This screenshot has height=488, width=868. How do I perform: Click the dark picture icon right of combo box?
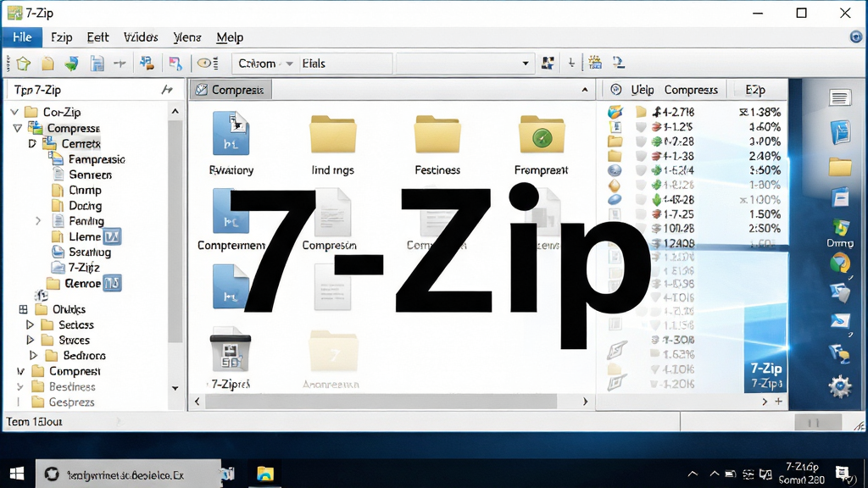(548, 63)
